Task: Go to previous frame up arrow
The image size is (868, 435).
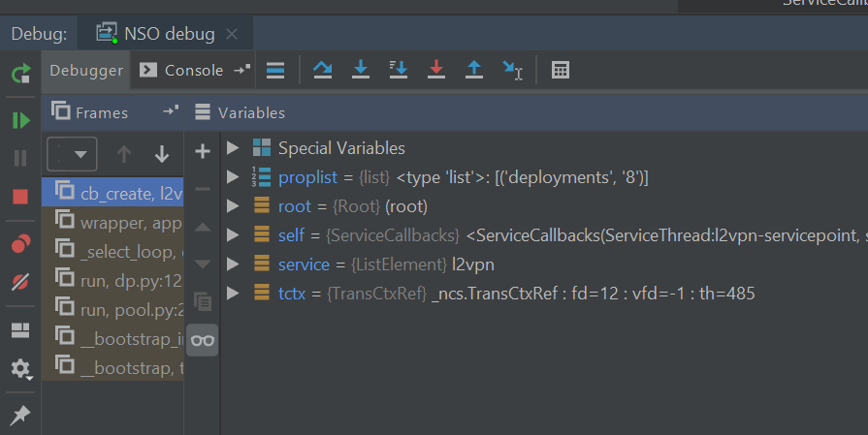Action: [x=124, y=154]
